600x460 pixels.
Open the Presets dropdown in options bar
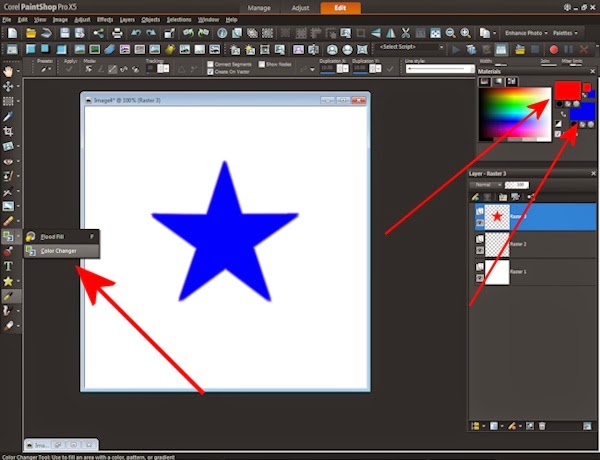point(46,69)
